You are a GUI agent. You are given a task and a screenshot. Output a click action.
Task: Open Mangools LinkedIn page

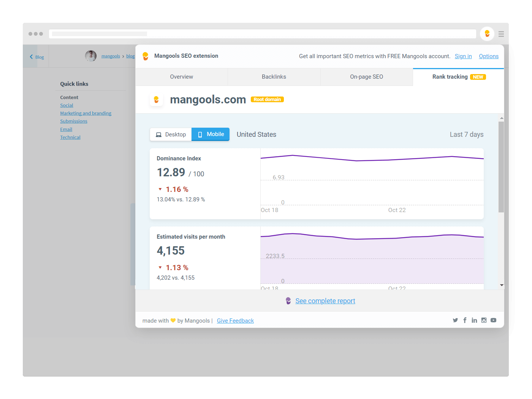[474, 320]
